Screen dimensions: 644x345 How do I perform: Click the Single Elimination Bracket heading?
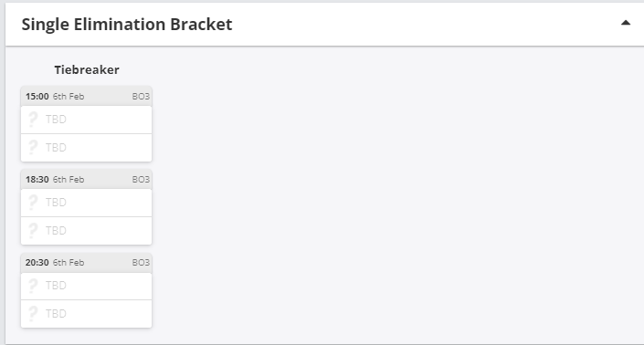point(127,25)
